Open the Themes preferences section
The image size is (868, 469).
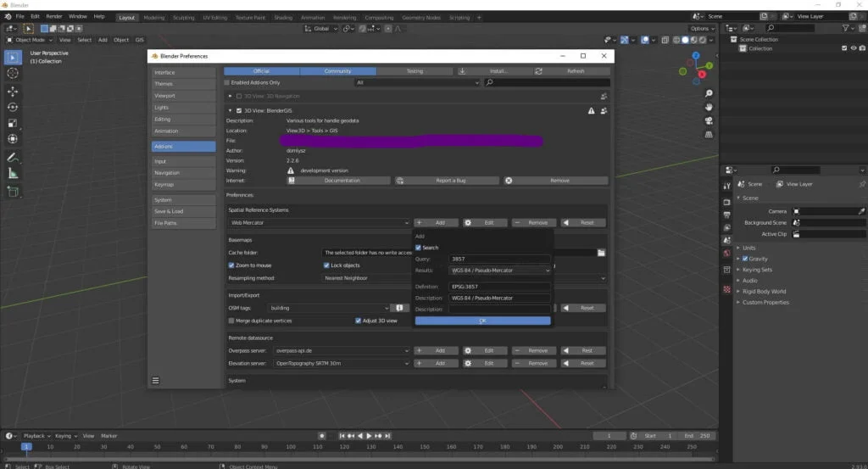183,84
